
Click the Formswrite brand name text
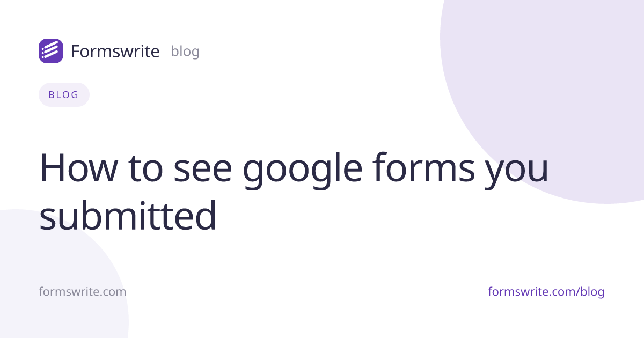(115, 52)
